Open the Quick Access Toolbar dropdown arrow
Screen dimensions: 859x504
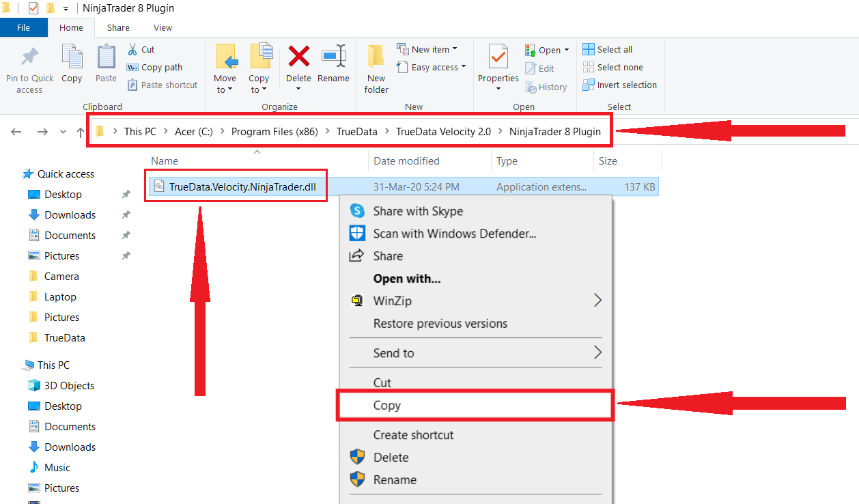pyautogui.click(x=66, y=9)
